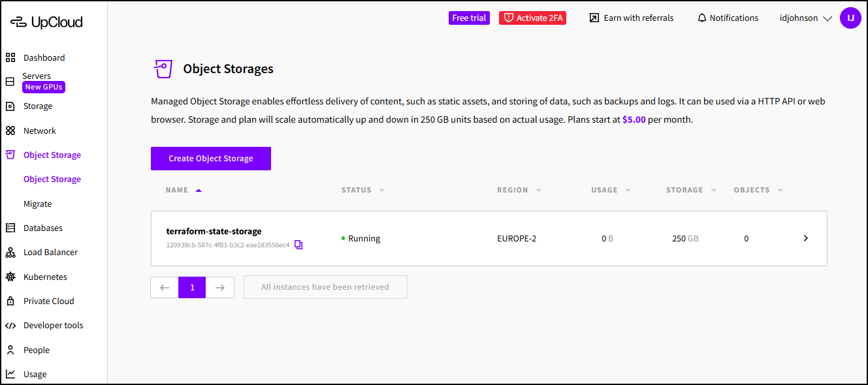Click the IJ user avatar

tap(850, 18)
